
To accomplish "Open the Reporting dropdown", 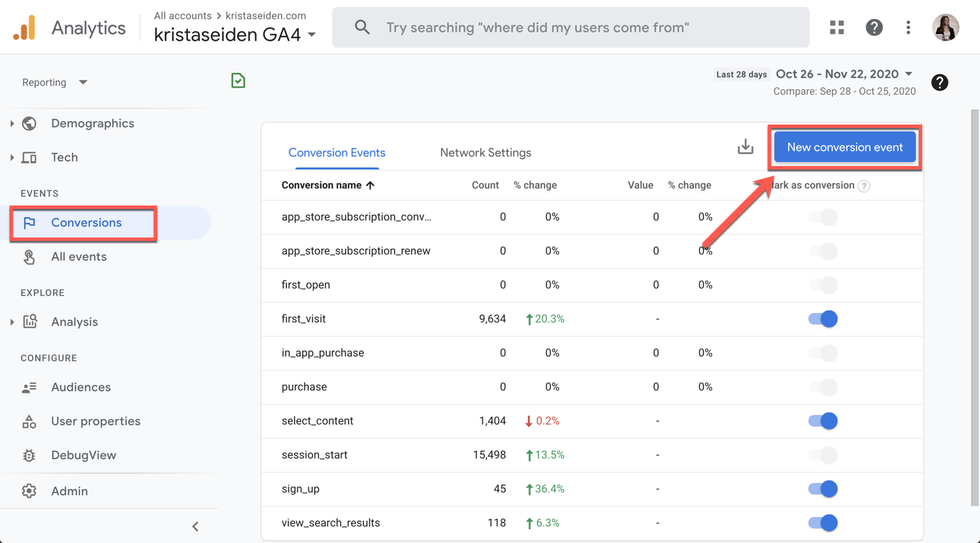I will pyautogui.click(x=54, y=82).
